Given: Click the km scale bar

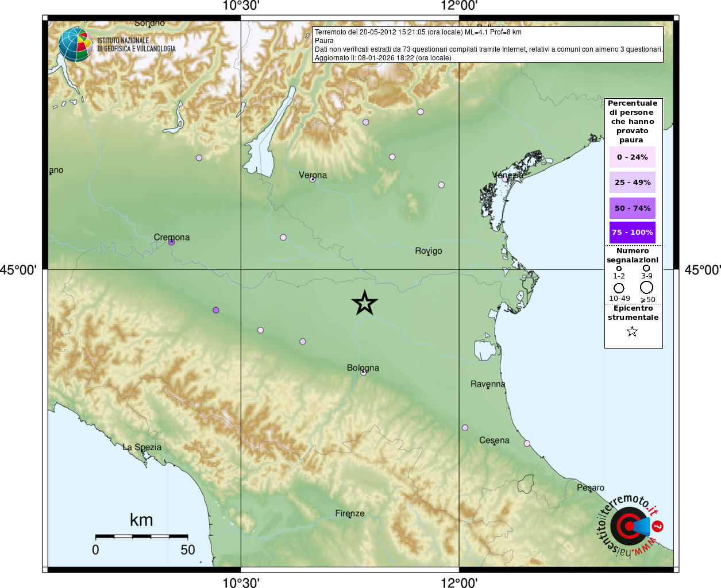Looking at the screenshot, I should point(141,536).
